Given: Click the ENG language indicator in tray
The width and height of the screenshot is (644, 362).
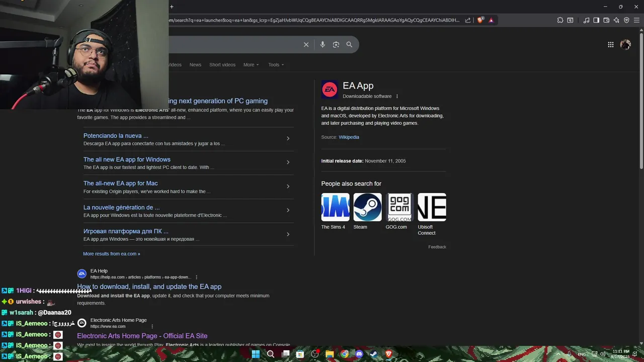Looking at the screenshot, I should (582, 354).
